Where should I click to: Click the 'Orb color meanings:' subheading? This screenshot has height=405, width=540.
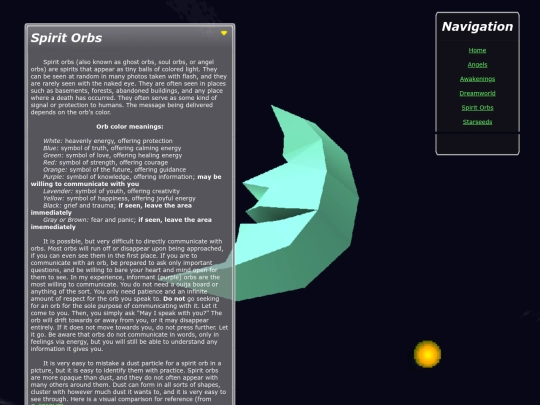click(130, 127)
